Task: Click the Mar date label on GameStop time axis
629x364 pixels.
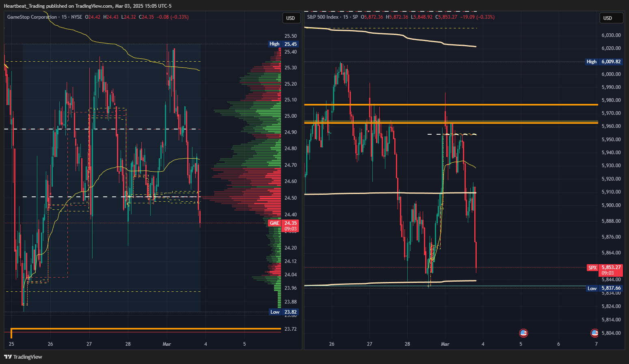Action: click(167, 344)
